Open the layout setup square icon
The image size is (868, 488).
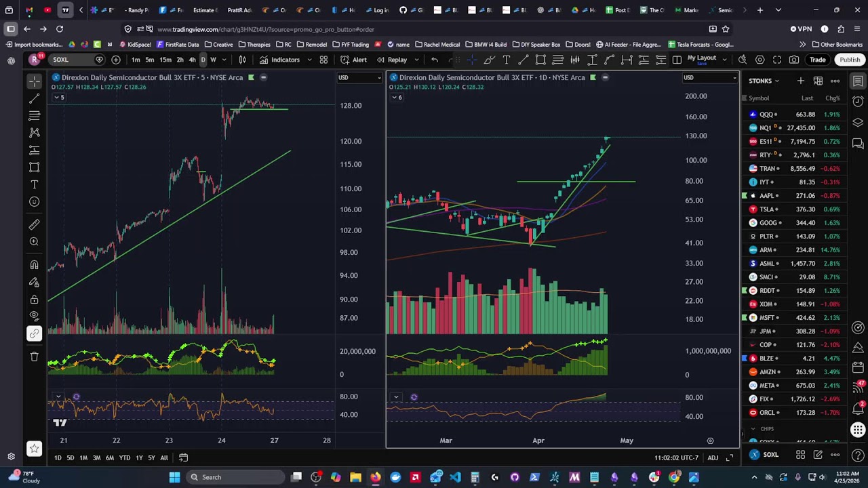(677, 60)
